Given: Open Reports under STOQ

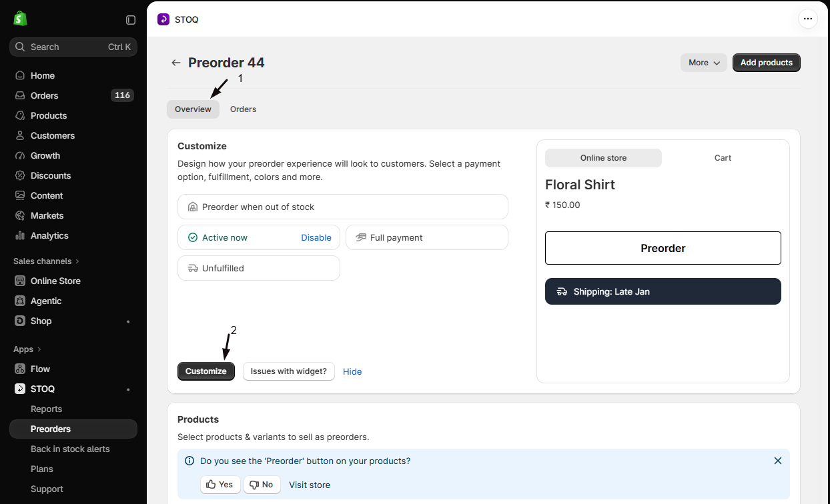Looking at the screenshot, I should (46, 409).
